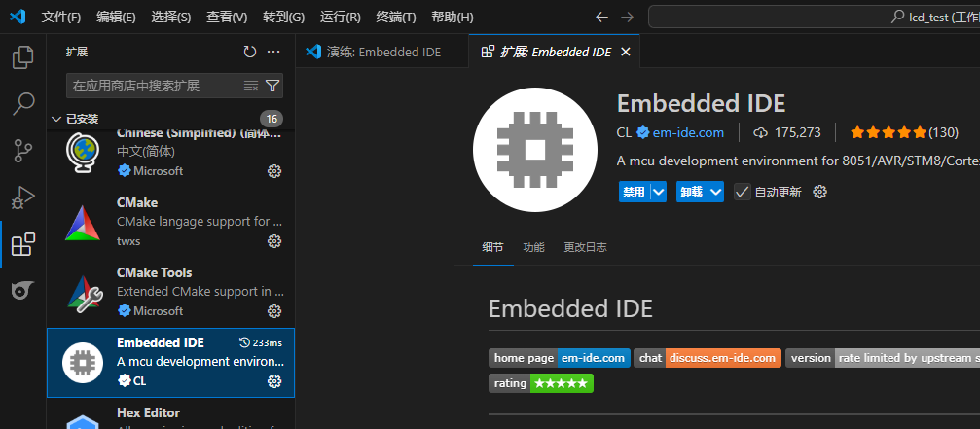Switch to the Features tab
The image size is (980, 429).
pyautogui.click(x=533, y=247)
